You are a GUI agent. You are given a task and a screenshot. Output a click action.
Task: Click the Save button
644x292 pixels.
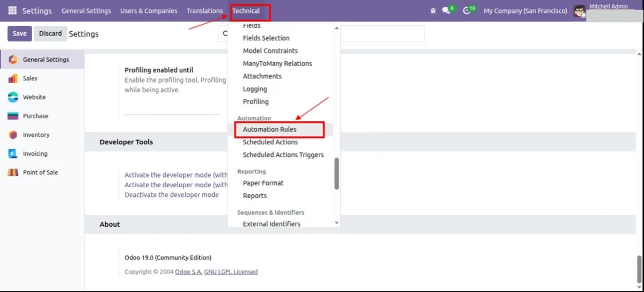coord(19,33)
